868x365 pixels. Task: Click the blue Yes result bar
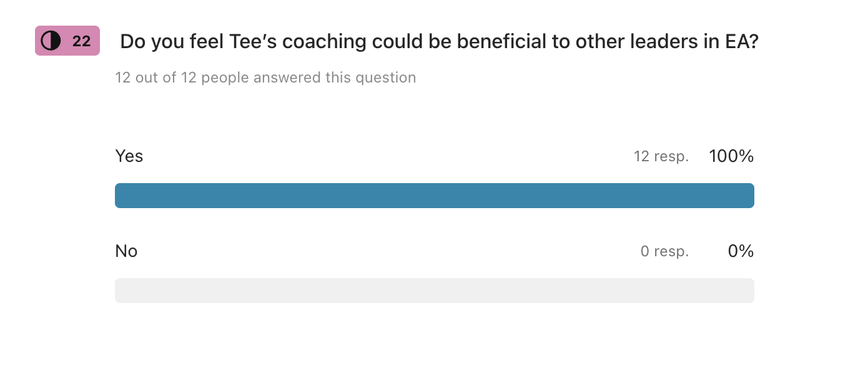(x=435, y=196)
